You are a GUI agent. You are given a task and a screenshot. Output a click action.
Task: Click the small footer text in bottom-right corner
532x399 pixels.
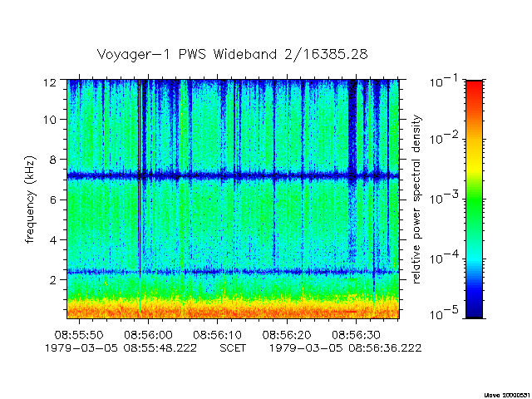507,395
